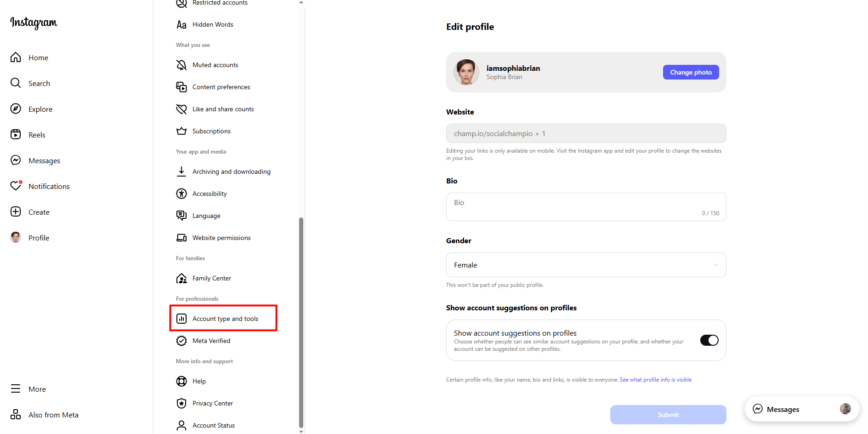Expand the Gender dropdown showing Female

point(586,265)
